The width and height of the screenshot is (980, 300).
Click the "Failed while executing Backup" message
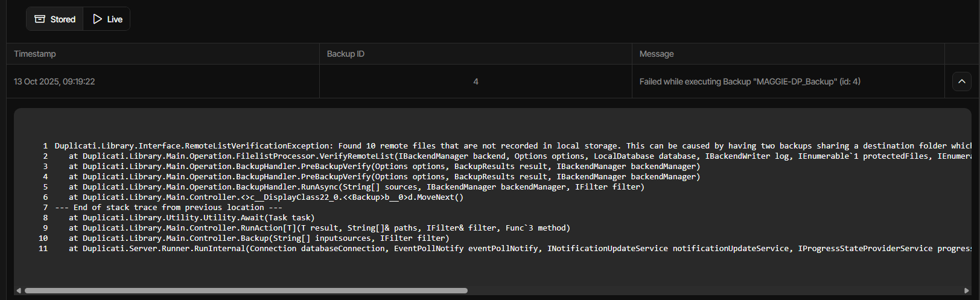749,81
